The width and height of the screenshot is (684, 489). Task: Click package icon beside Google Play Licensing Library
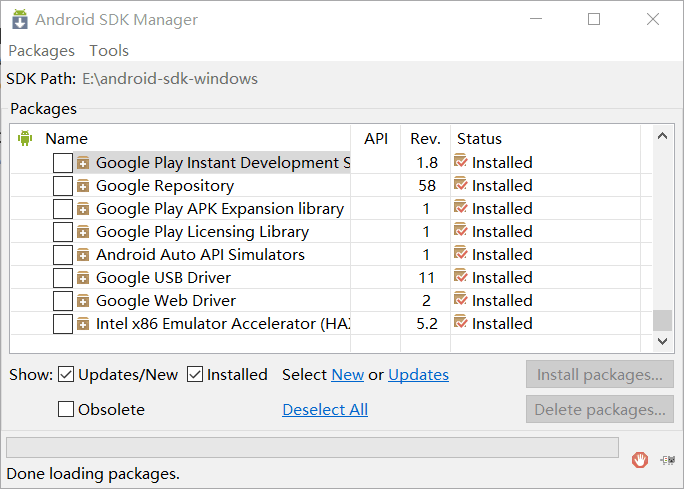pyautogui.click(x=83, y=232)
